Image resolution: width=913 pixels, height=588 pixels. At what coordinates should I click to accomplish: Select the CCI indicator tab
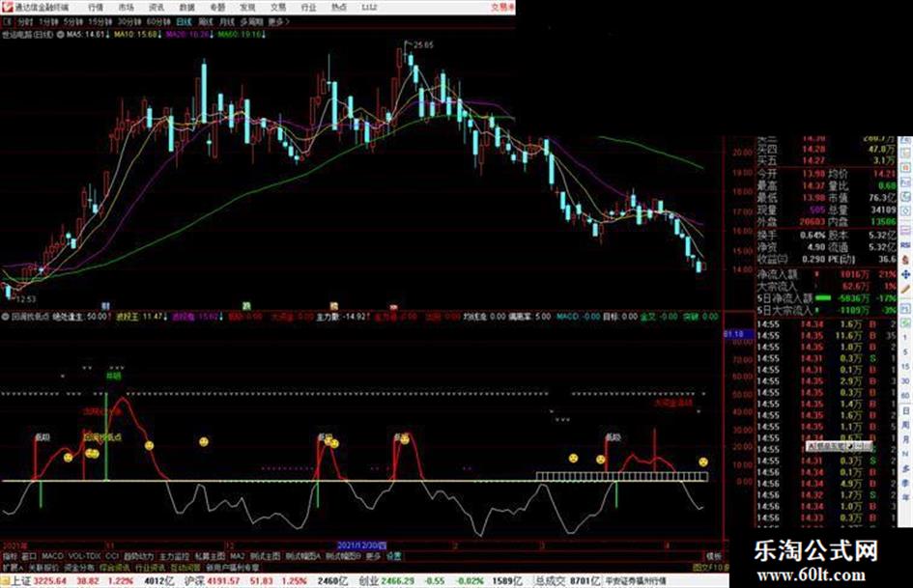(112, 556)
